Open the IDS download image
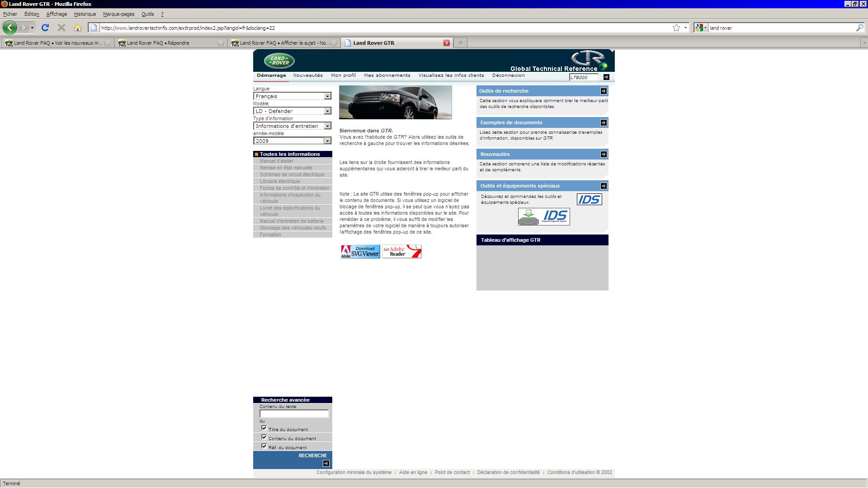Viewport: 868px width, 488px height. [x=543, y=217]
